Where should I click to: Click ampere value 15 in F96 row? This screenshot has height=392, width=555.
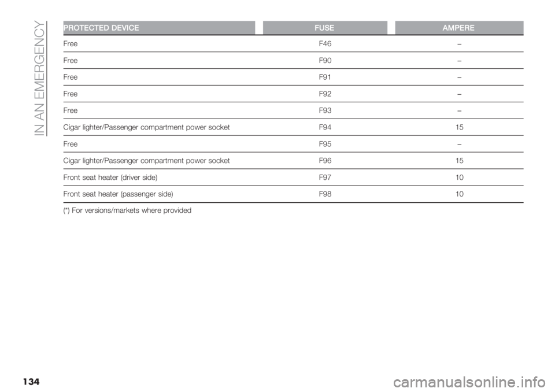click(x=460, y=161)
